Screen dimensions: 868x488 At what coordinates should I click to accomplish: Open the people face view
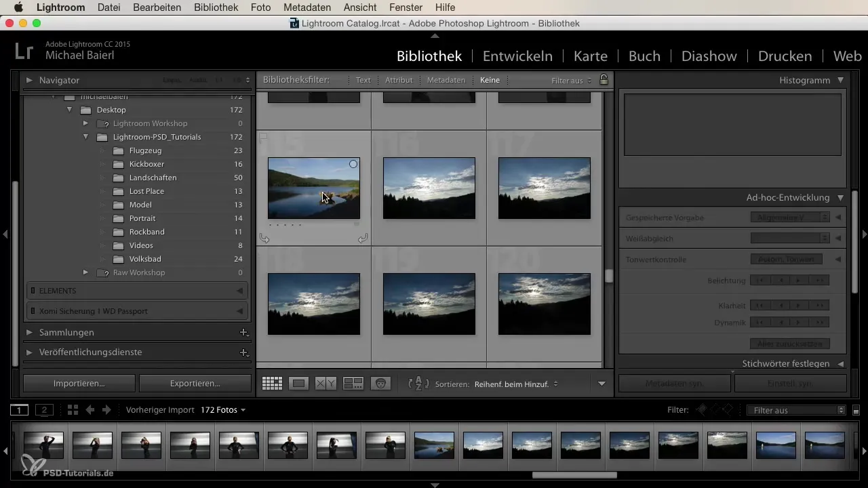coord(381,384)
